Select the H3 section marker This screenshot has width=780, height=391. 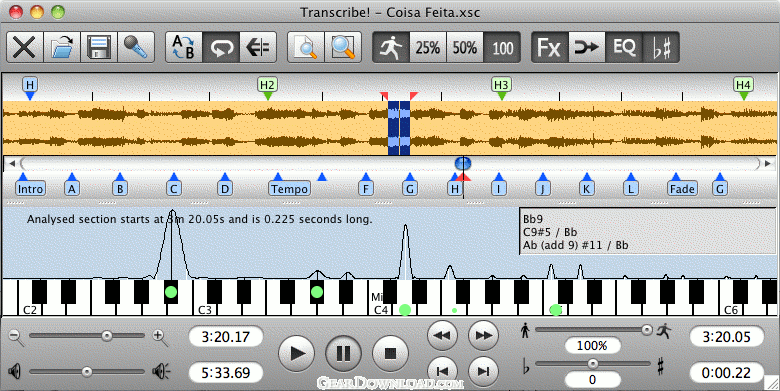(x=501, y=85)
